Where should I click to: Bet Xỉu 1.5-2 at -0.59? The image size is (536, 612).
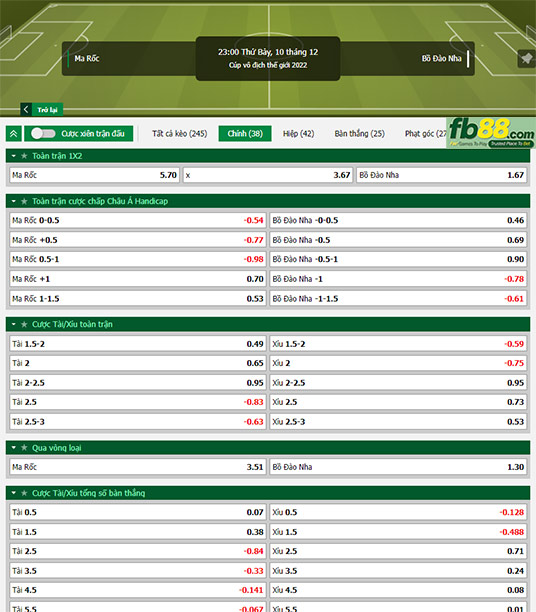click(398, 344)
